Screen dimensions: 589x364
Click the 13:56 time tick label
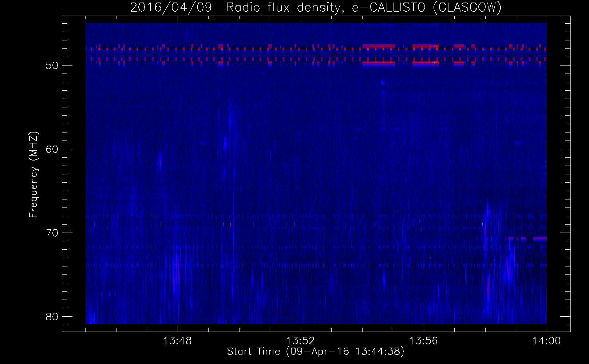[424, 341]
